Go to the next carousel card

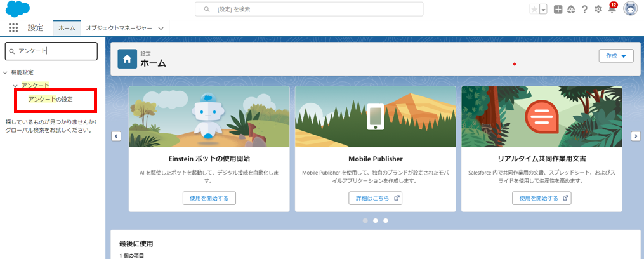click(x=635, y=136)
